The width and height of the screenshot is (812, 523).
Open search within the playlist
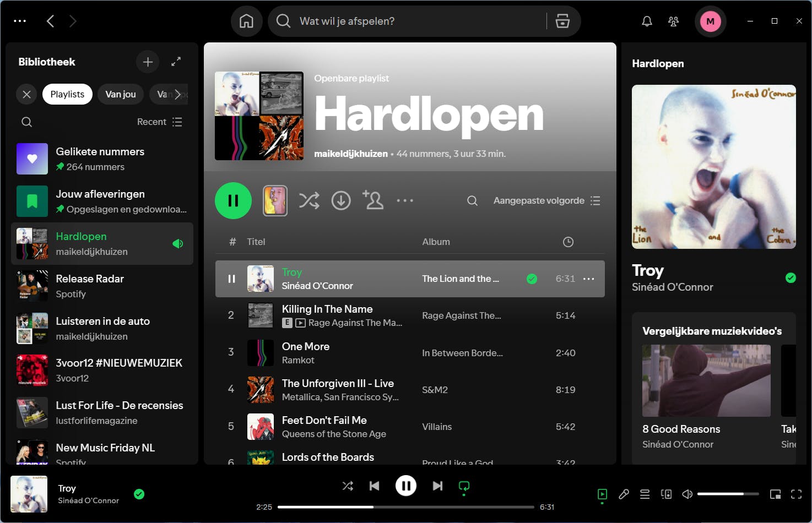click(x=472, y=200)
